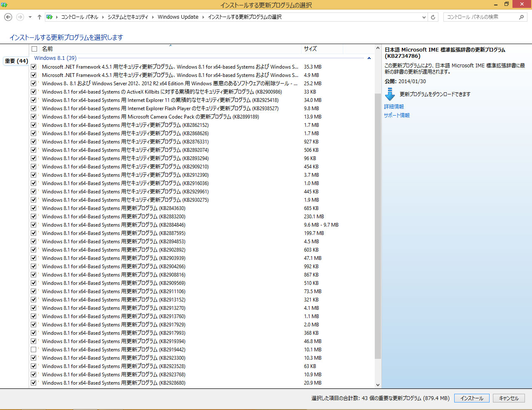Collapse the Windows 8.1 (39) group

pos(369,58)
